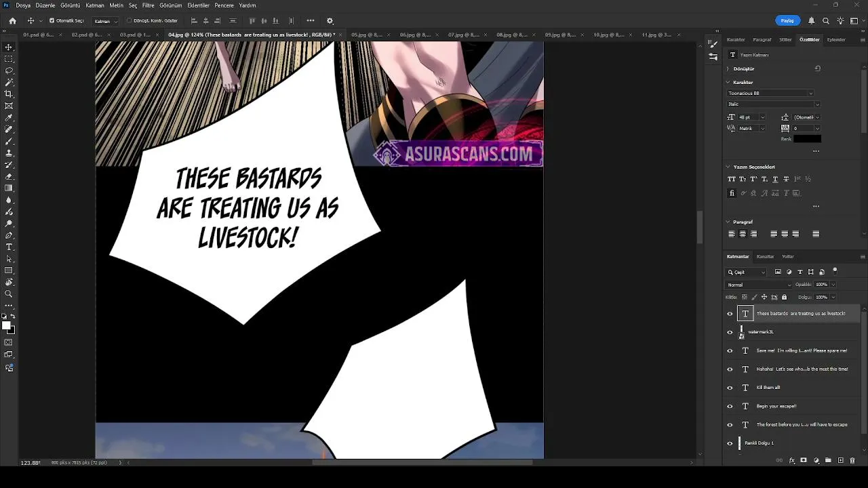
Task: Hide the 'Begin your escape!' layer
Action: click(x=730, y=407)
